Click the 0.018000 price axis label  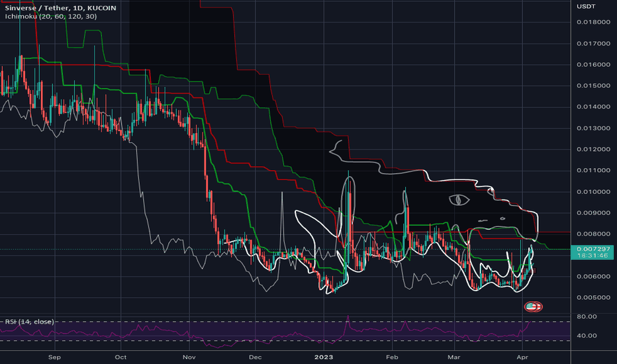(593, 22)
